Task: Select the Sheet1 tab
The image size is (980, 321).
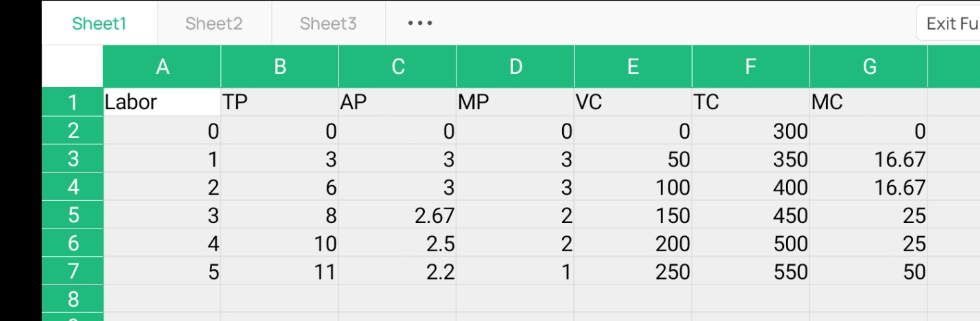Action: click(99, 23)
